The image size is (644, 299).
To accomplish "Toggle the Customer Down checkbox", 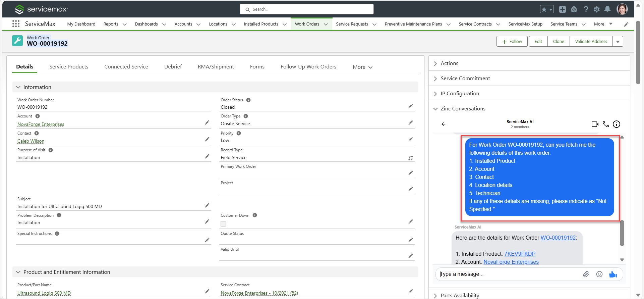I will click(x=223, y=224).
